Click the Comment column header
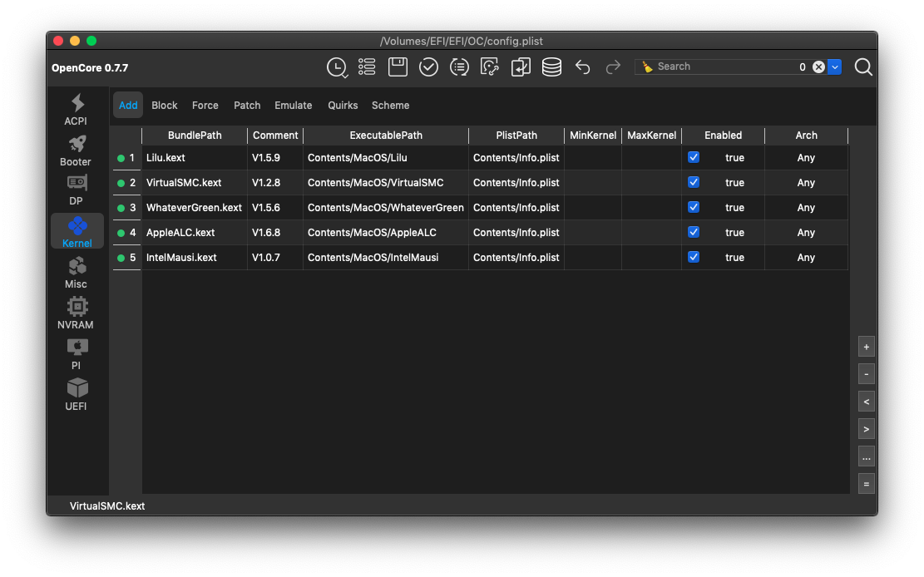Screen dimensions: 924x577 point(275,136)
